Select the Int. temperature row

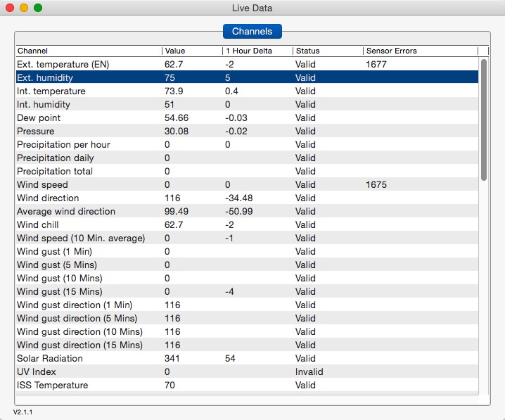247,91
